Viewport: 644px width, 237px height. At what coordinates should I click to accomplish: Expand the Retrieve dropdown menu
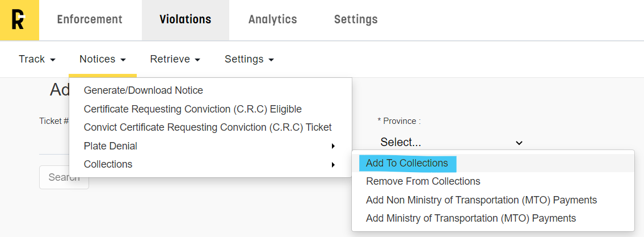[175, 59]
